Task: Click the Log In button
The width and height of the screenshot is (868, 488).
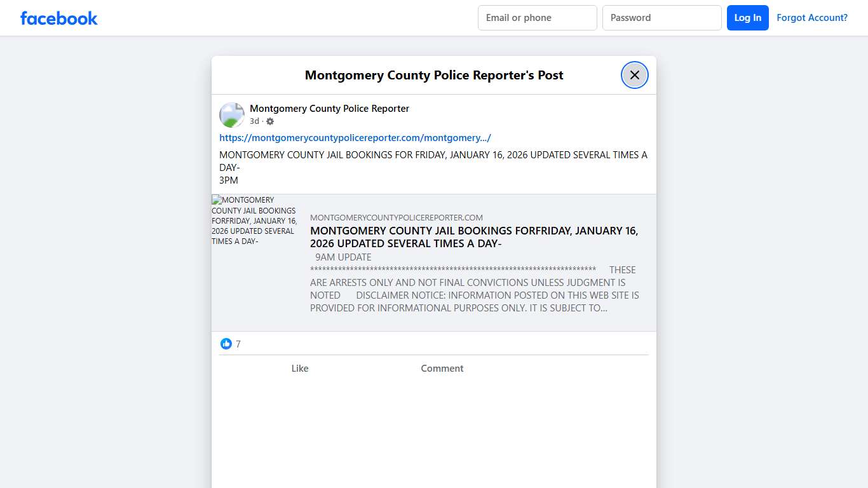Action: [747, 18]
